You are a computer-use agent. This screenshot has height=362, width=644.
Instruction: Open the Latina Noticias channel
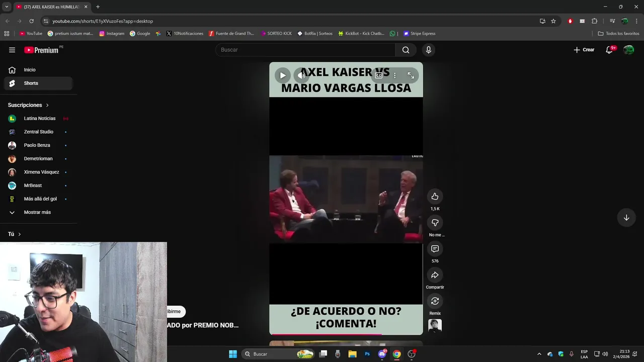(x=38, y=119)
